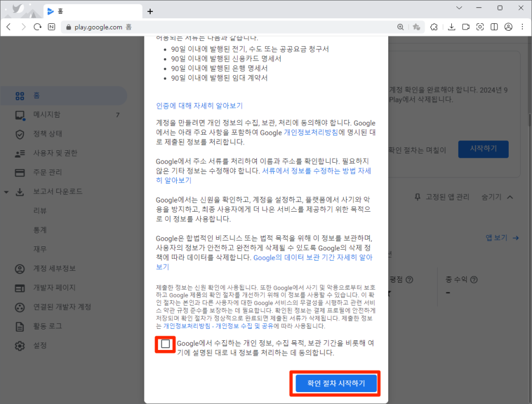Click the zoom magnifier icon in address bar
The width and height of the screenshot is (532, 404).
pos(400,27)
